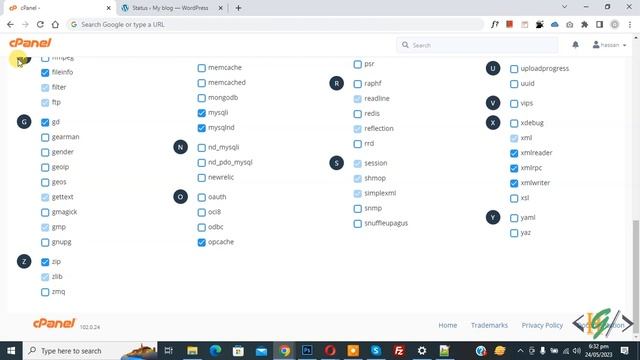Navigate back with the browser back arrow
The height and width of the screenshot is (360, 640).
click(10, 24)
